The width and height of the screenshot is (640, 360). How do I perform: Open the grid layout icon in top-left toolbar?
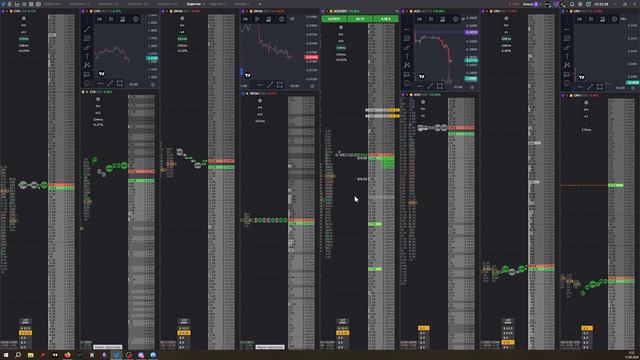click(38, 4)
